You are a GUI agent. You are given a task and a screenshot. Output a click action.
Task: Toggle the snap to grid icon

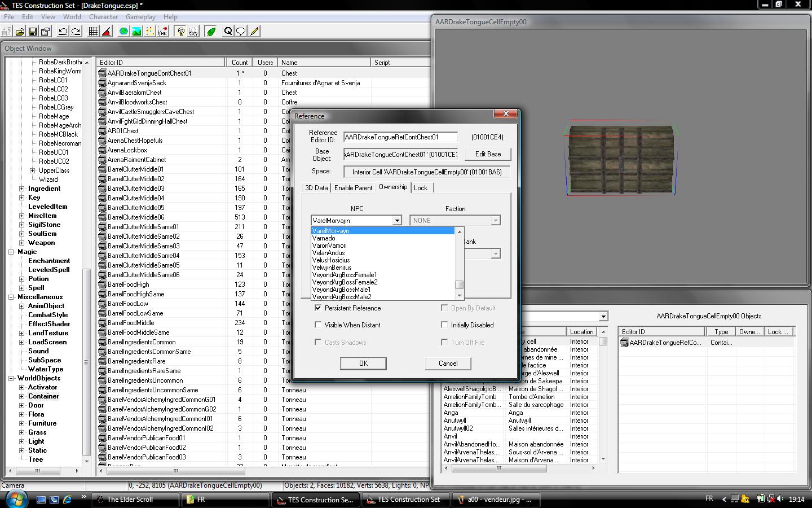[94, 32]
